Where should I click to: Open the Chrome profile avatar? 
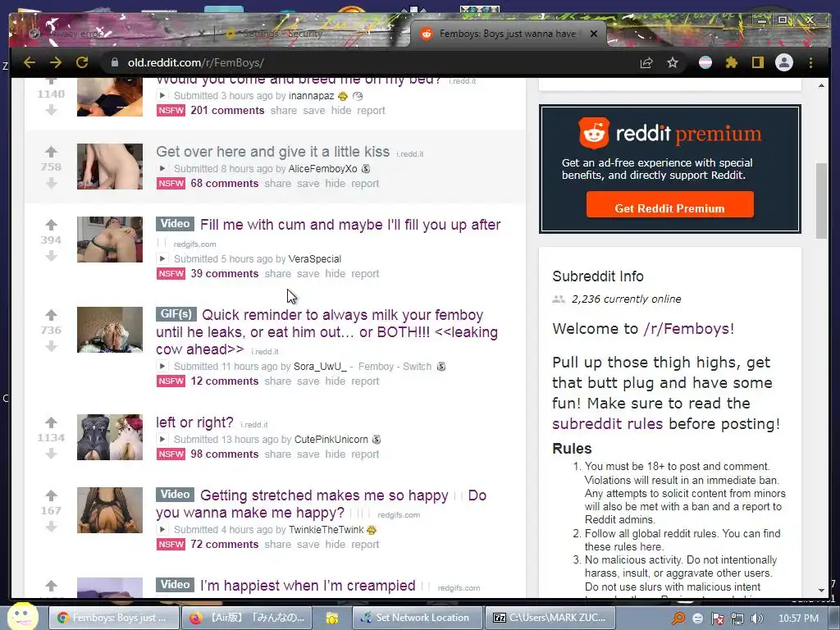[783, 62]
